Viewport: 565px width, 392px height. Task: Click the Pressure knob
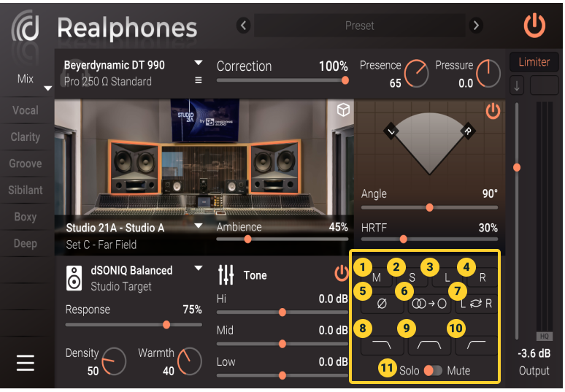[x=488, y=73]
